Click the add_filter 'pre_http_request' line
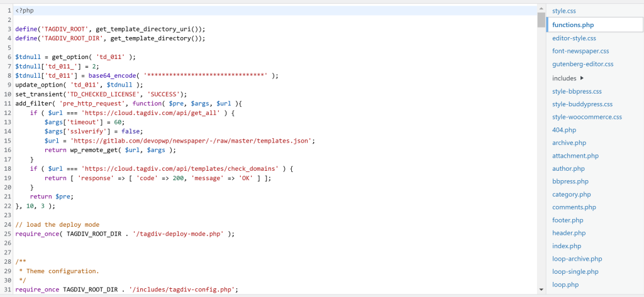Screen dimensions: 644x297 (x=128, y=104)
